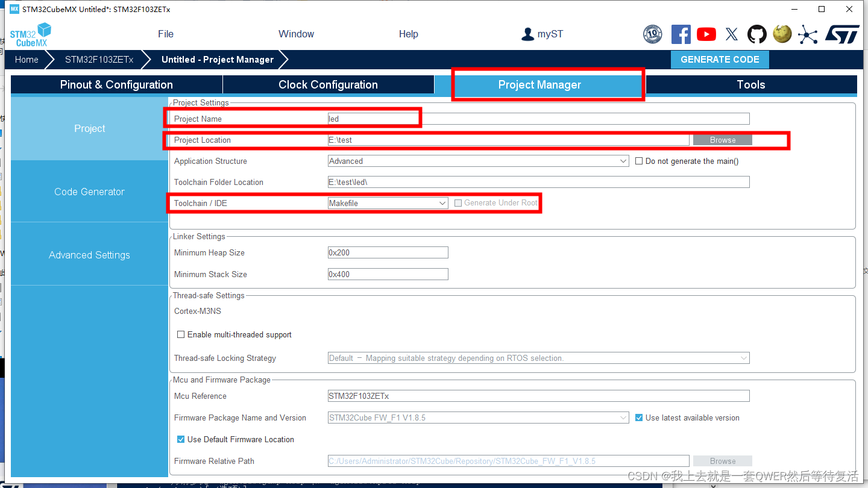Open the Code Generator side section
The image size is (868, 488).
tap(89, 192)
